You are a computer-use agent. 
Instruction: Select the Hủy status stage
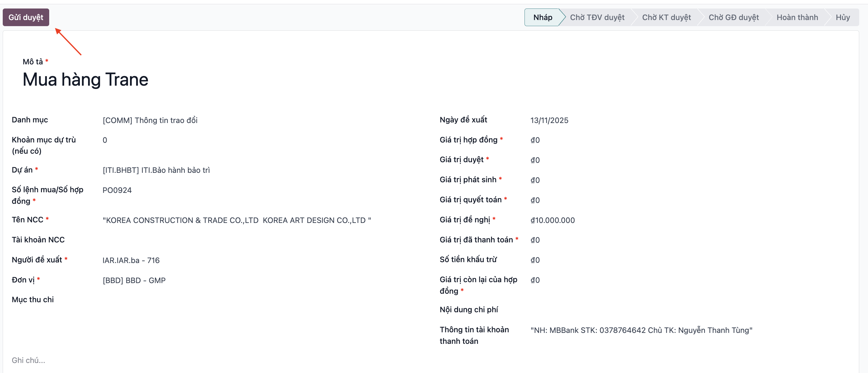[842, 17]
